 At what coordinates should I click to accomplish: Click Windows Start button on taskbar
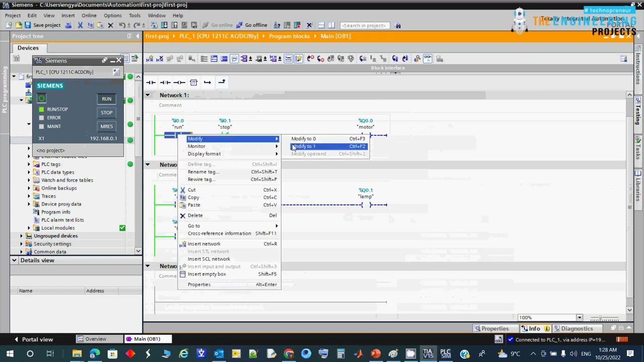click(x=10, y=354)
